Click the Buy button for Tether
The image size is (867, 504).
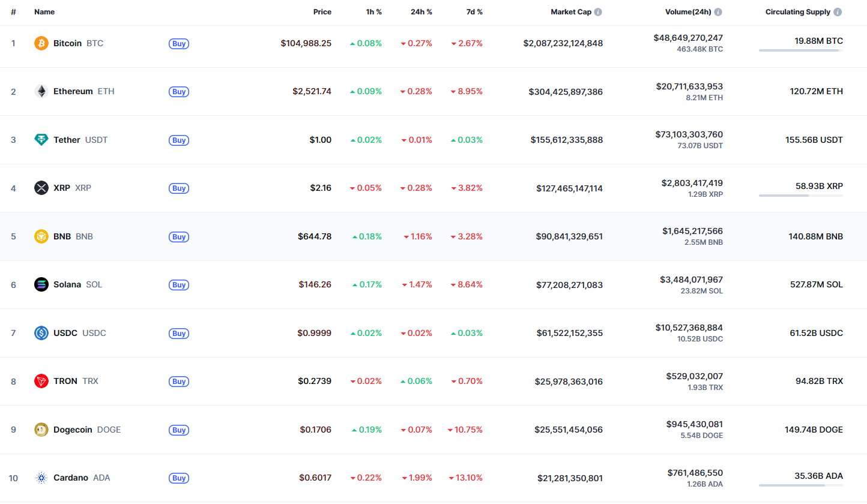coord(179,140)
